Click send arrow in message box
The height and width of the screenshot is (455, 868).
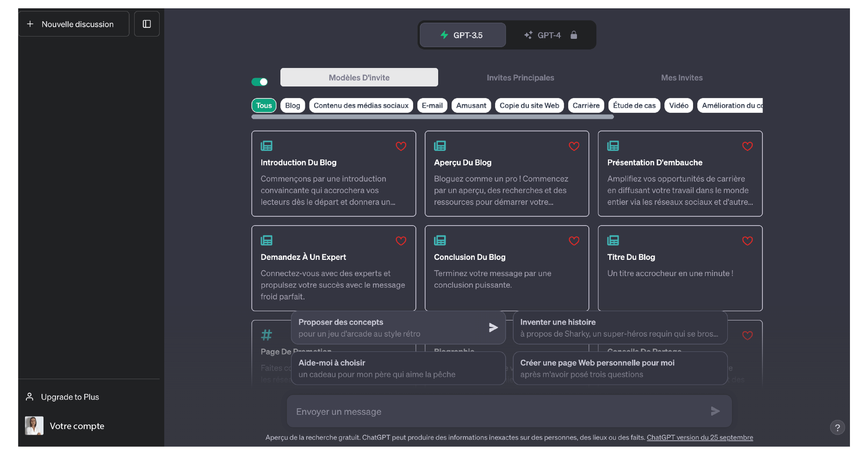tap(715, 411)
